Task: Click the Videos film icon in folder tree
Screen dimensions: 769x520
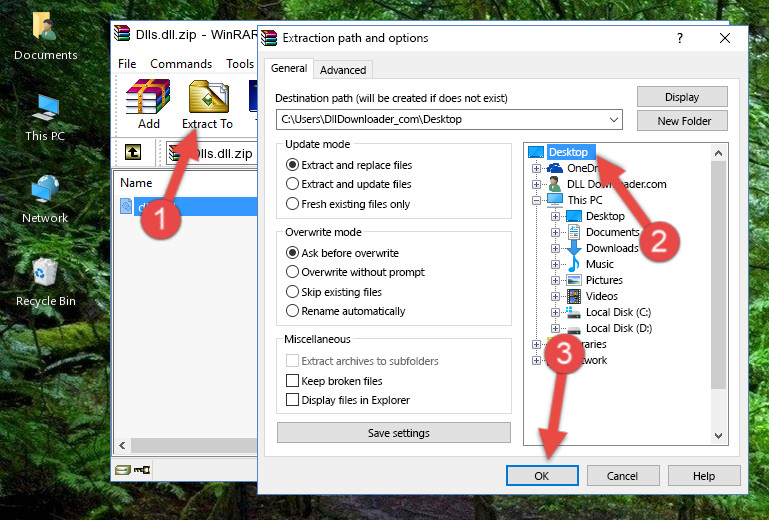Action: coord(574,296)
